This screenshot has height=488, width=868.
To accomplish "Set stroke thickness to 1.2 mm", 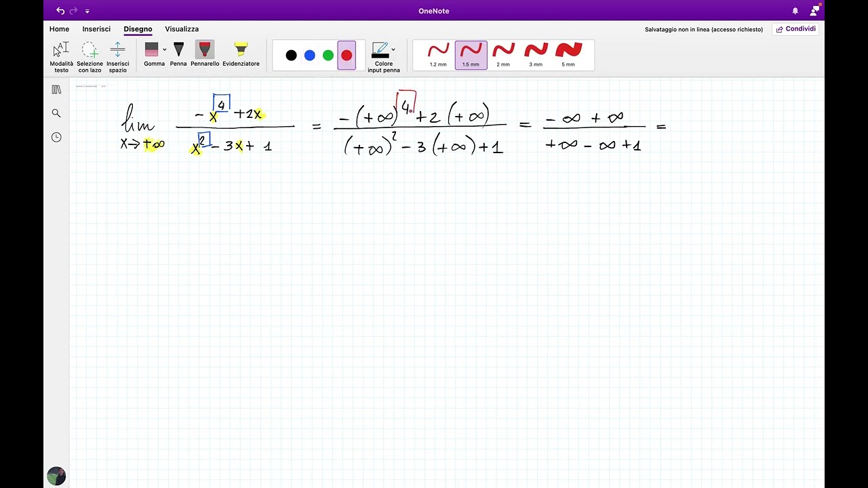I will 438,55.
